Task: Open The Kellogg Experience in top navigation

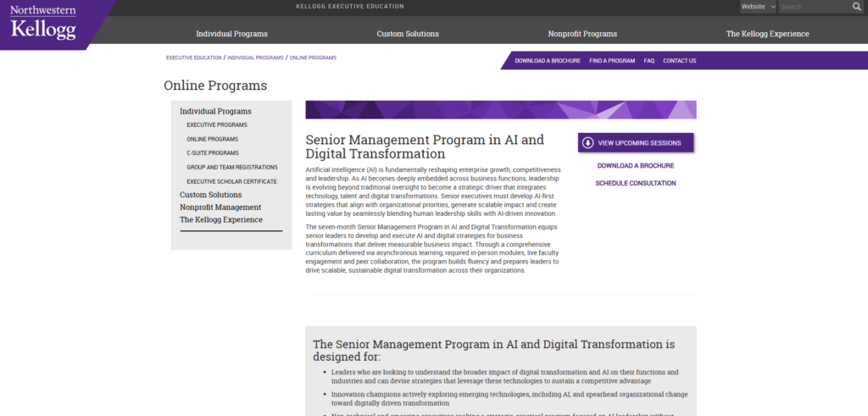Action: click(767, 34)
